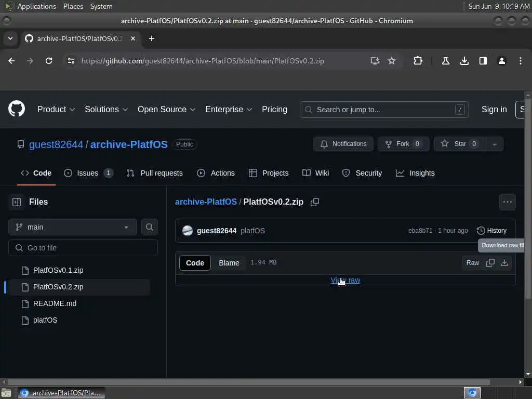The width and height of the screenshot is (532, 399).
Task: Switch to Blame view
Action: click(229, 263)
